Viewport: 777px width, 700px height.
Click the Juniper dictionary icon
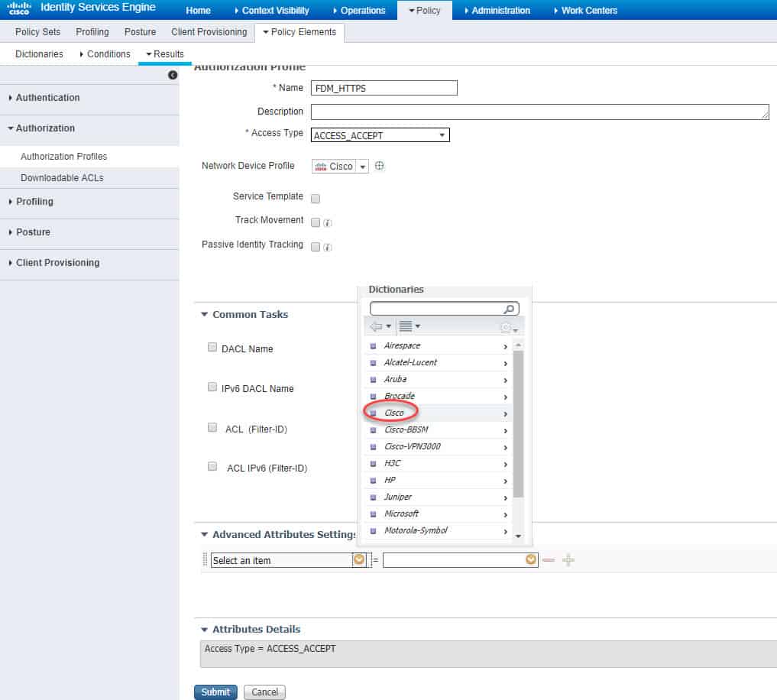[x=373, y=497]
